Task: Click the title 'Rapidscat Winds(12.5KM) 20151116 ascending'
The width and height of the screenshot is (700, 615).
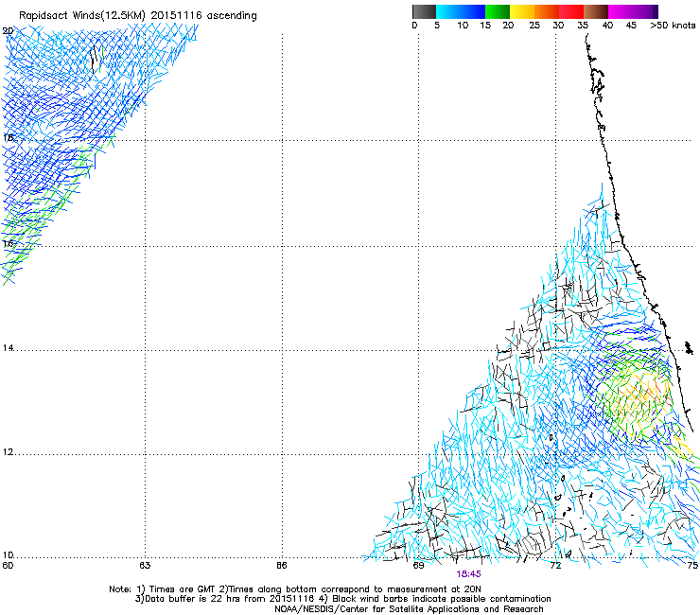Action: tap(138, 16)
